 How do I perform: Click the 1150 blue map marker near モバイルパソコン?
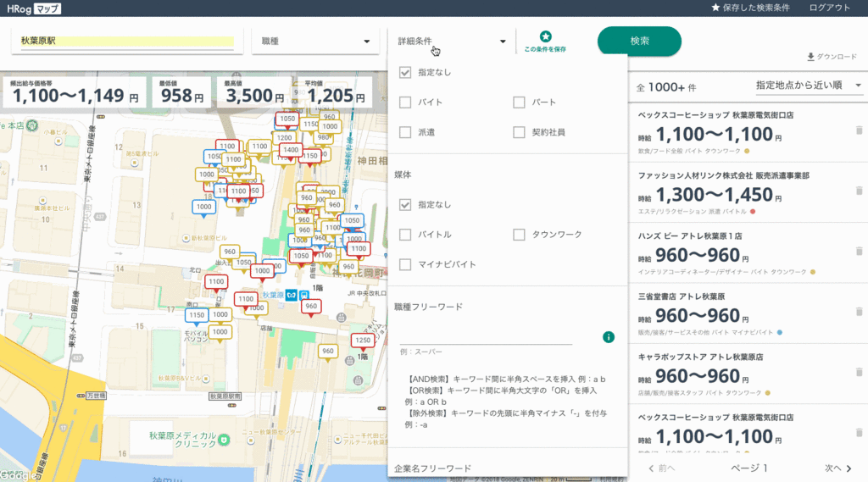(x=197, y=316)
